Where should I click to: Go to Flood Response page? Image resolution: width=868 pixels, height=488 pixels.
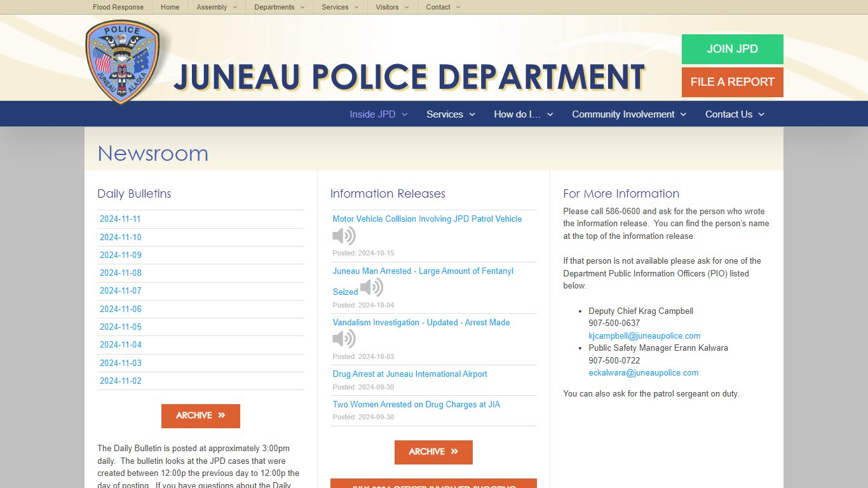click(118, 7)
